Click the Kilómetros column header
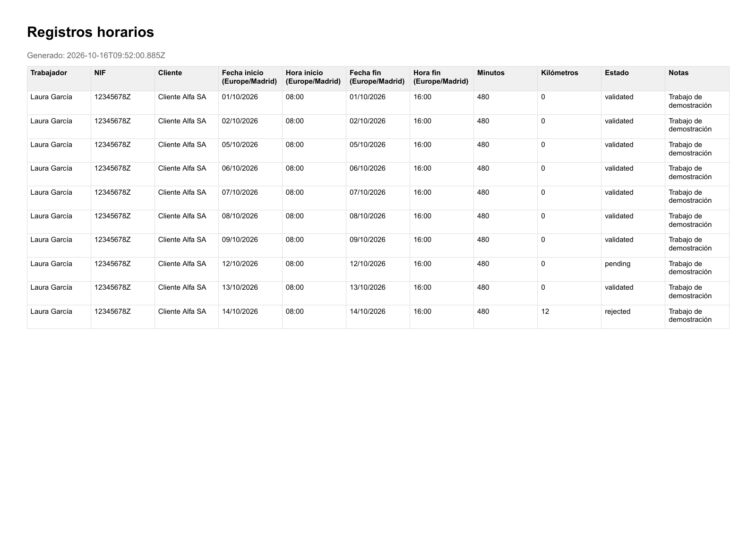This screenshot has height=535, width=756. tap(569, 78)
